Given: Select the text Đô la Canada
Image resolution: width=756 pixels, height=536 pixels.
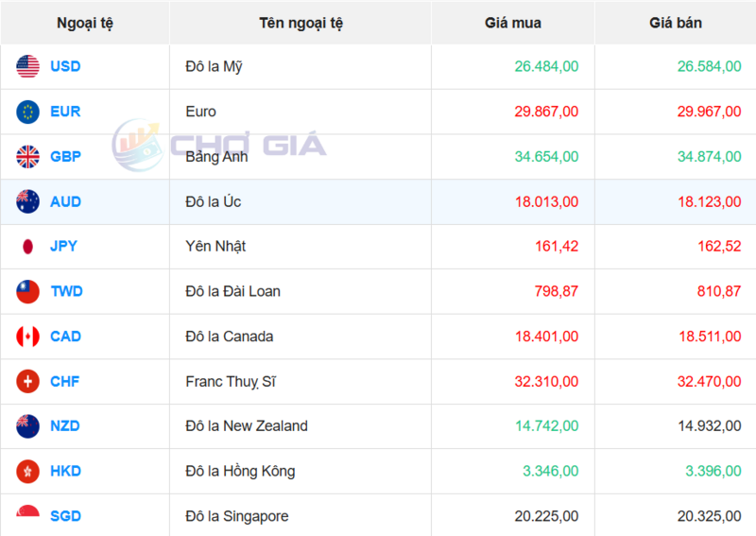Looking at the screenshot, I should point(230,337).
